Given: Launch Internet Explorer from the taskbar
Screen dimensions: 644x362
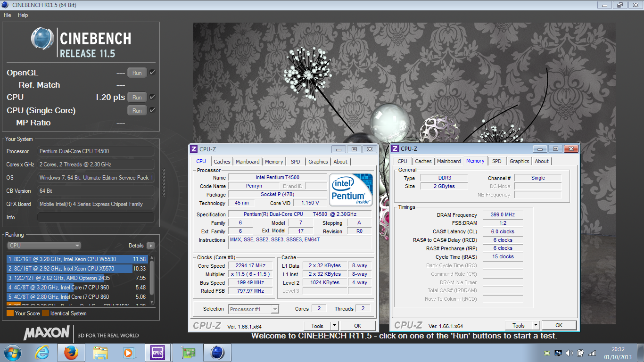Looking at the screenshot, I should pos(42,353).
